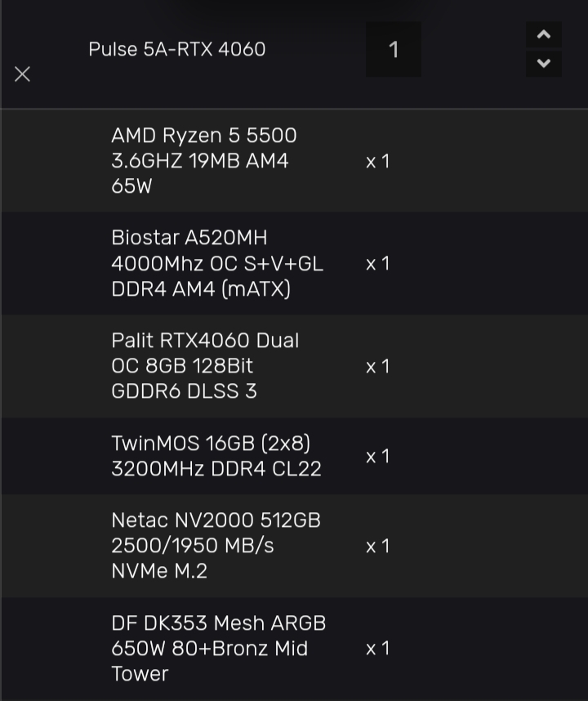Open the Netac NV2000 512GB SSD item

216,545
